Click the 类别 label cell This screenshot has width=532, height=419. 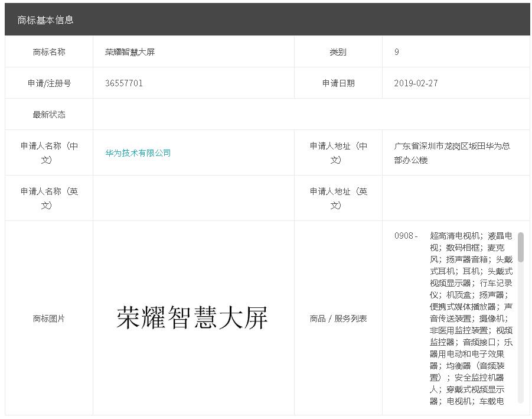click(x=338, y=52)
